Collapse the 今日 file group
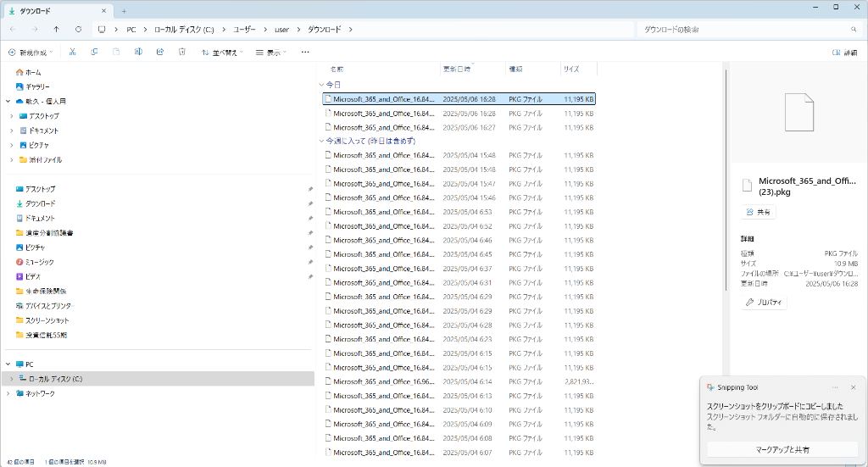This screenshot has height=467, width=868. click(x=321, y=86)
